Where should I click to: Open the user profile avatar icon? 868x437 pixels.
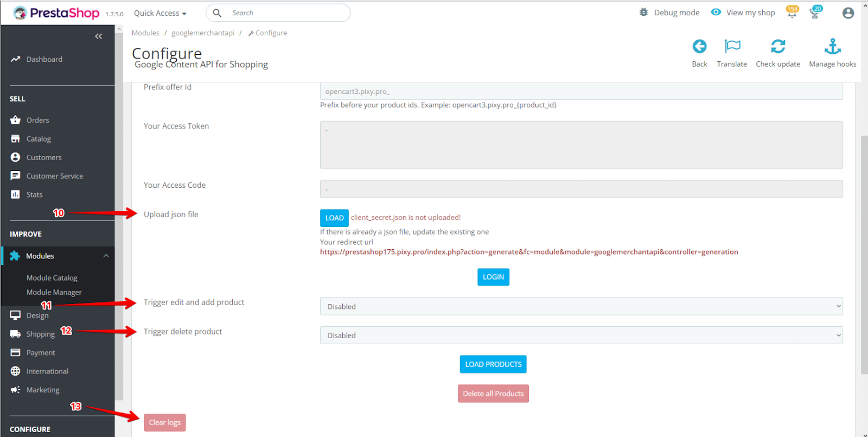pos(848,13)
